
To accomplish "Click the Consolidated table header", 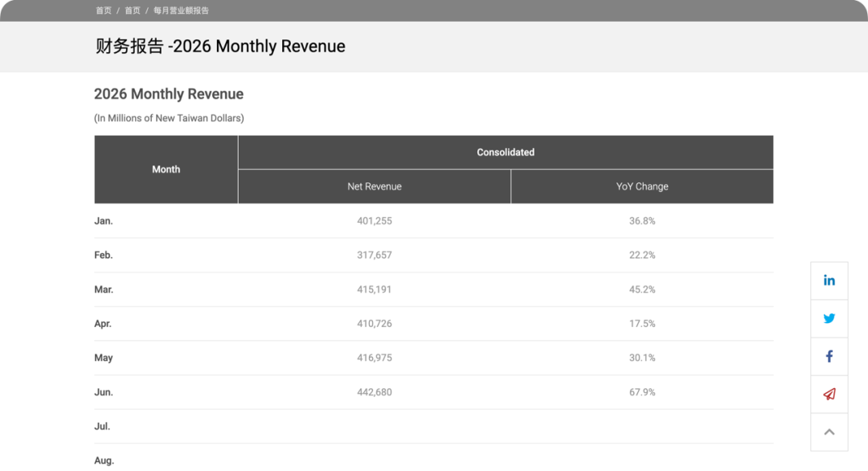I will [506, 152].
